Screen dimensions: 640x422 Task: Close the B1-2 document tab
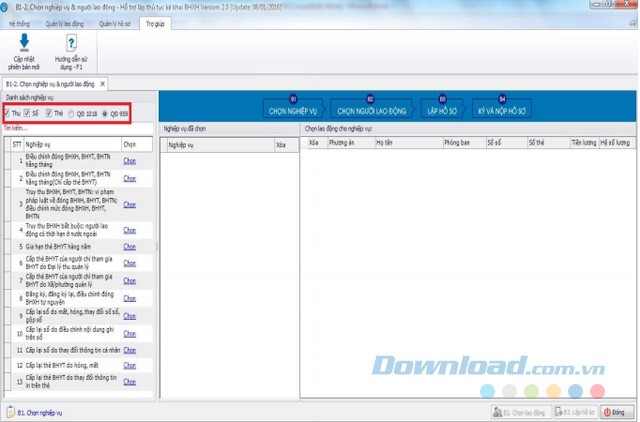tap(102, 84)
